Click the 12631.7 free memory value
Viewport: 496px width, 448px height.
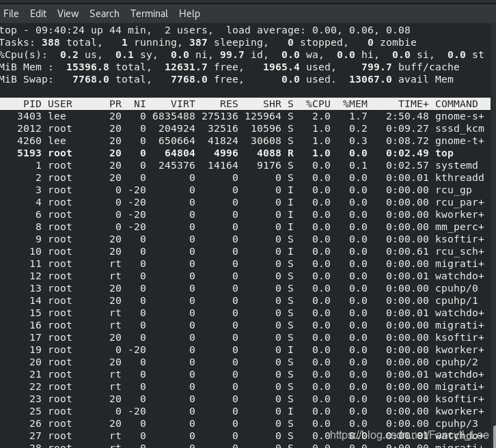click(186, 68)
